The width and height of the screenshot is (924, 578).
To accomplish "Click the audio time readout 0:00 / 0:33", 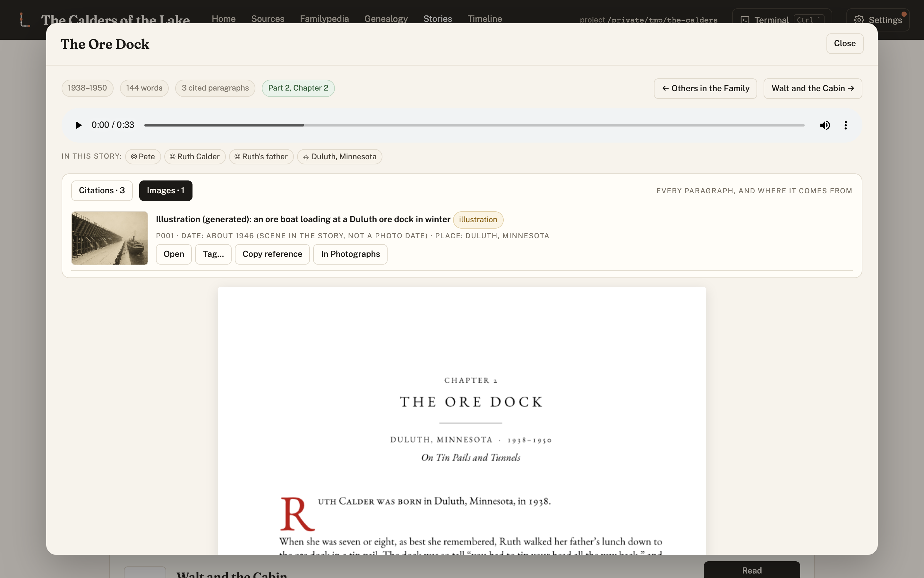I will coord(113,125).
